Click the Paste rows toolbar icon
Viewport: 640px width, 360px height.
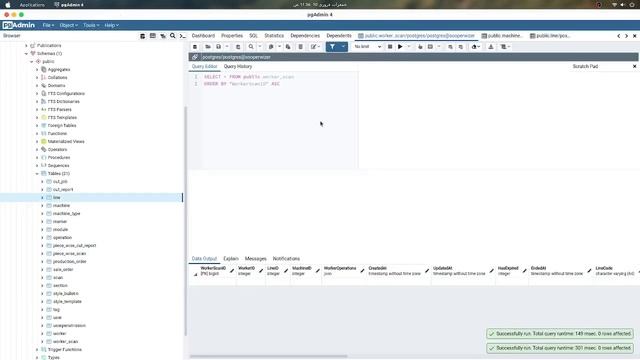coord(288,47)
